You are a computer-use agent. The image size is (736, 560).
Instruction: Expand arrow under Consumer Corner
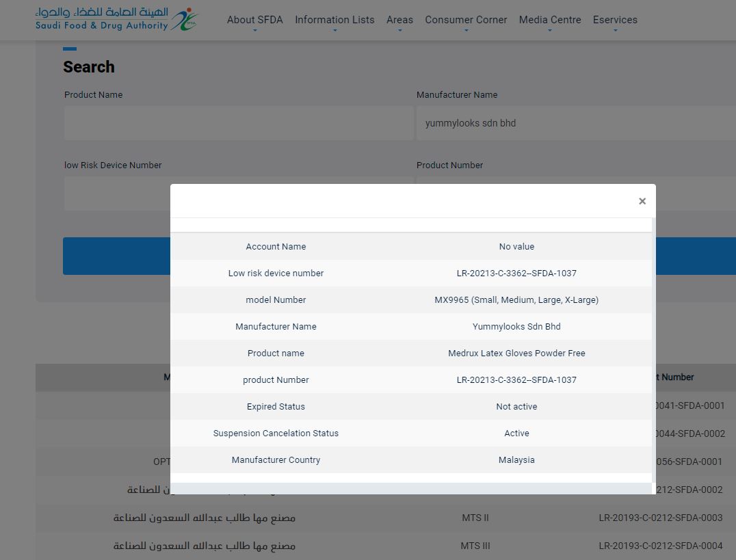click(x=466, y=31)
